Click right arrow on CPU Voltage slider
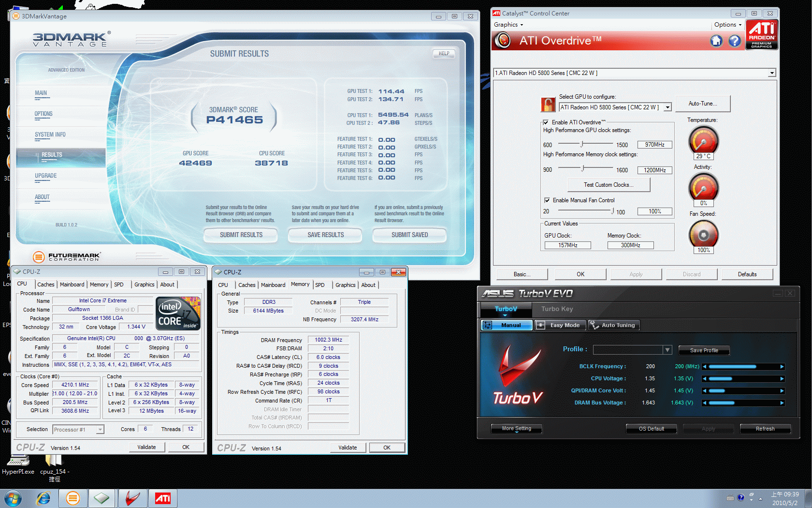This screenshot has height=508, width=812. (782, 379)
